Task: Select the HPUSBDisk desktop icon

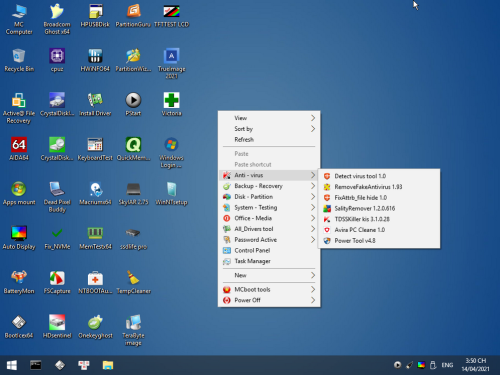Action: [95, 16]
